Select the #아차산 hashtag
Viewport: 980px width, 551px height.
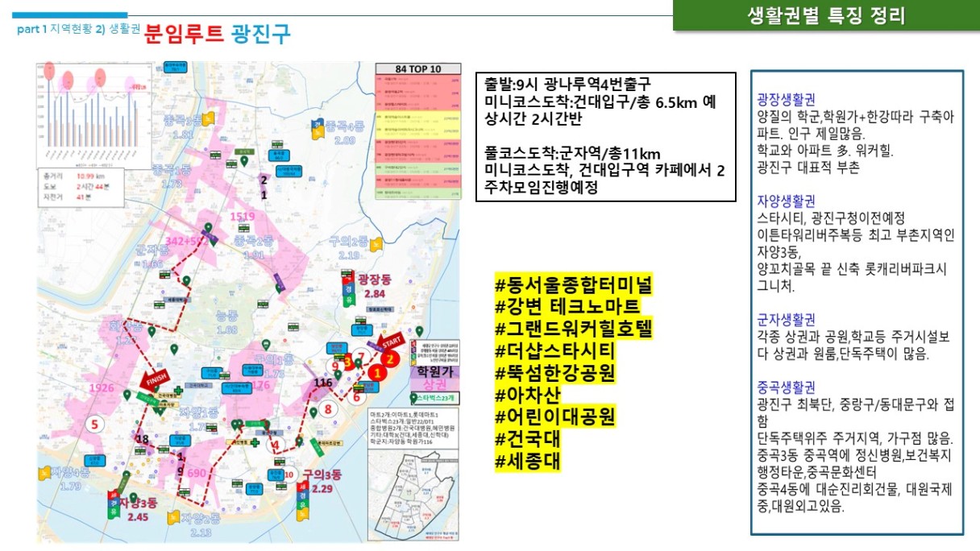528,396
